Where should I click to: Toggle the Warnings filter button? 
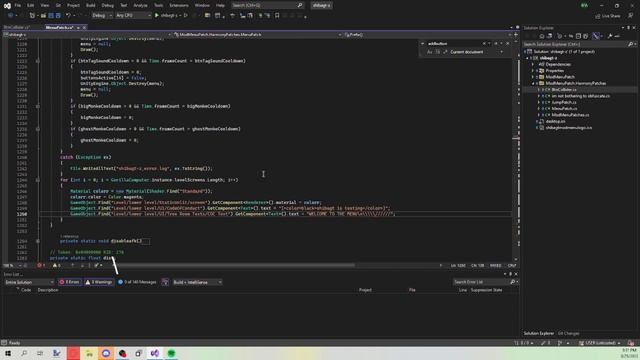pos(99,282)
